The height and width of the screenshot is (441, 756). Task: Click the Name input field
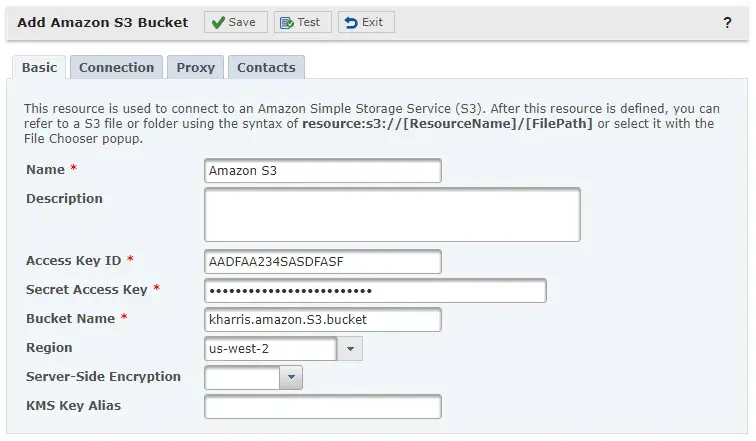[322, 171]
